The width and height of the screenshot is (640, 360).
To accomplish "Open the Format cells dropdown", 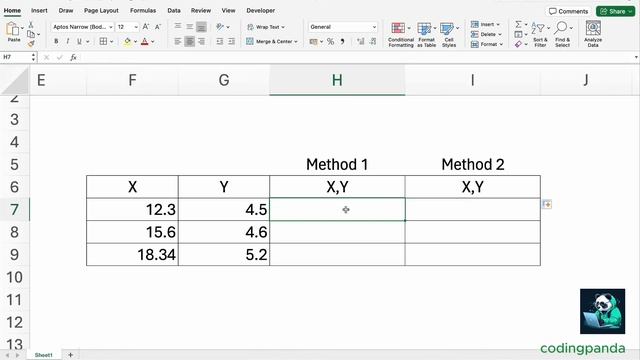I will point(487,44).
